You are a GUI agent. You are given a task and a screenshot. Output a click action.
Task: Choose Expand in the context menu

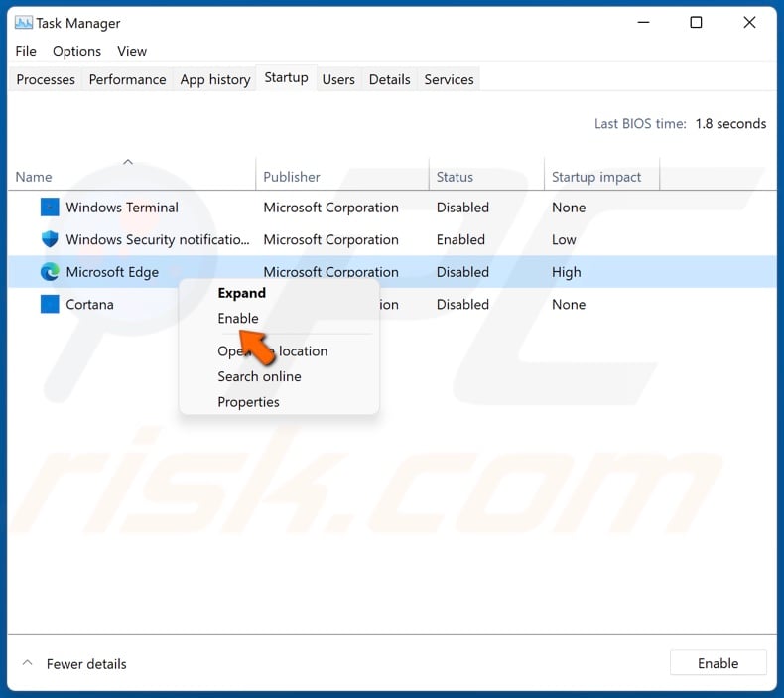pyautogui.click(x=241, y=293)
